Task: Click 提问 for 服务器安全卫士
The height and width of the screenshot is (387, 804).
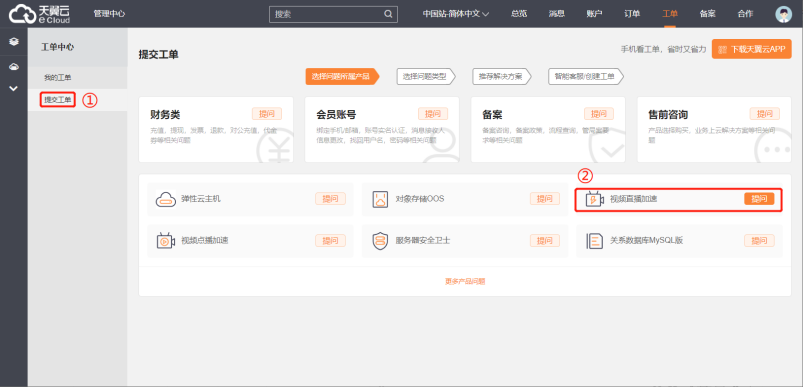Action: coord(545,240)
